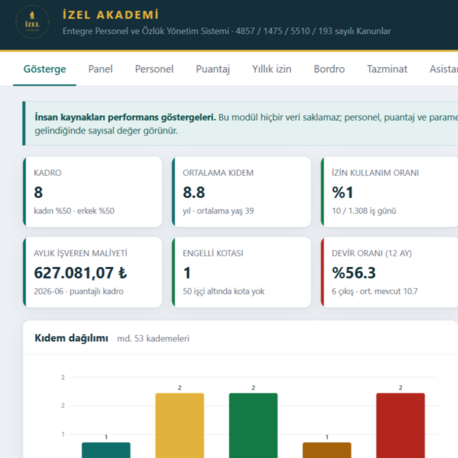Select the Yıllık izin tab
The image size is (458, 458).
click(272, 69)
